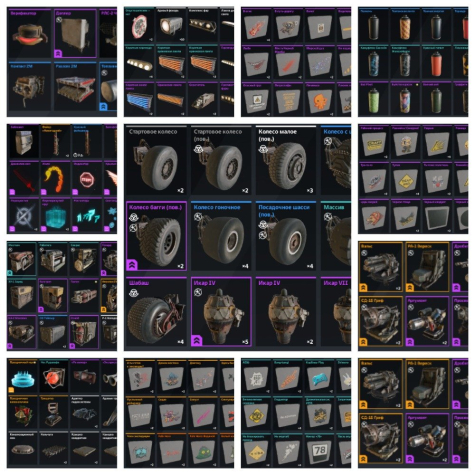Select the Доплер radar item

75,34
